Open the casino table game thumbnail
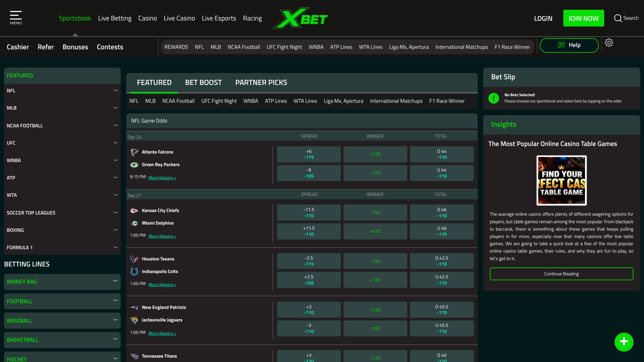This screenshot has height=362, width=644. 561,180
